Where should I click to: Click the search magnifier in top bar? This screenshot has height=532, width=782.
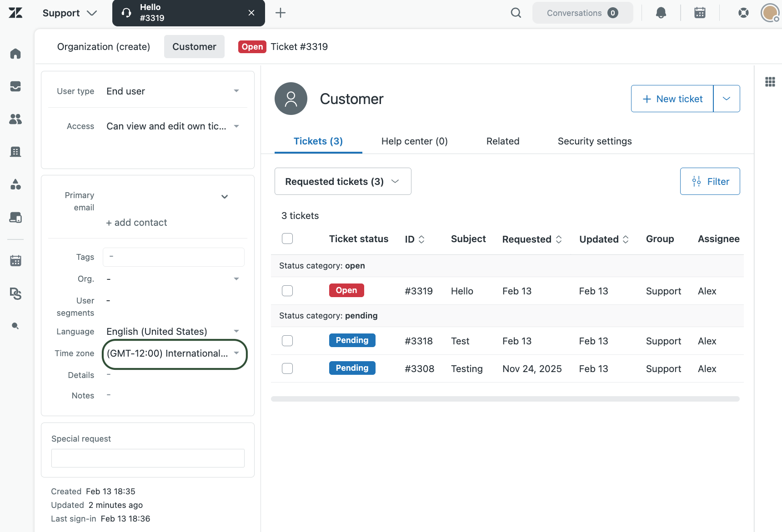pyautogui.click(x=516, y=13)
